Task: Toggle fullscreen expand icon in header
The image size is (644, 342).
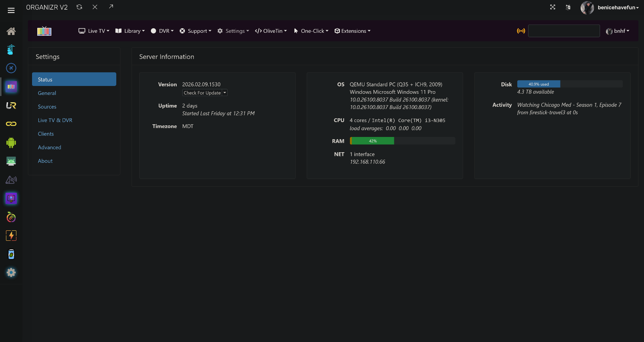Action: tap(553, 7)
